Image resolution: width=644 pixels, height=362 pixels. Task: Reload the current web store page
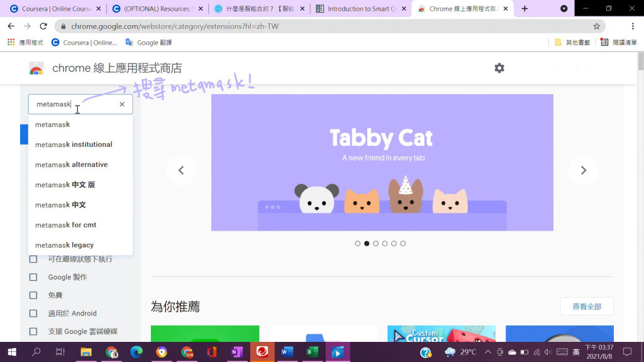point(43,26)
